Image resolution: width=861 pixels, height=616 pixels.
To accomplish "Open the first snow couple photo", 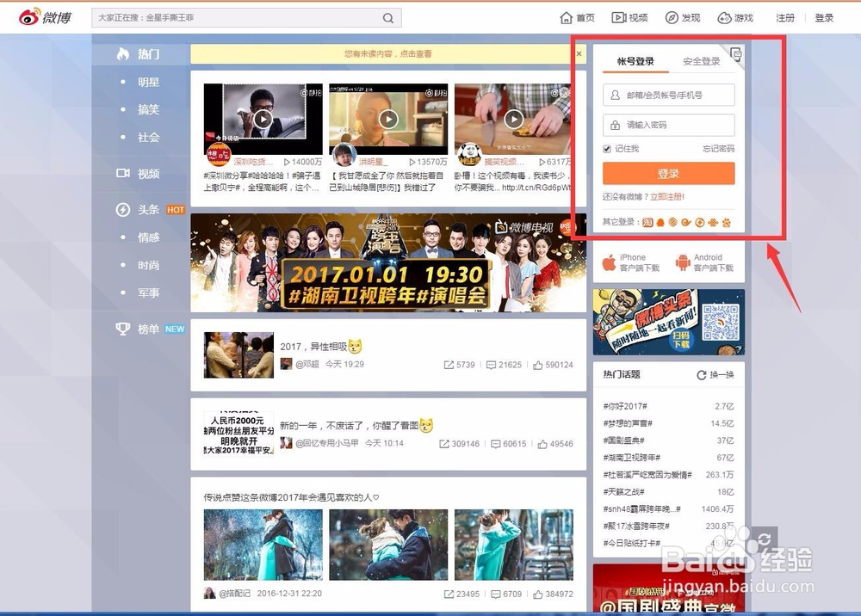I will pyautogui.click(x=263, y=545).
